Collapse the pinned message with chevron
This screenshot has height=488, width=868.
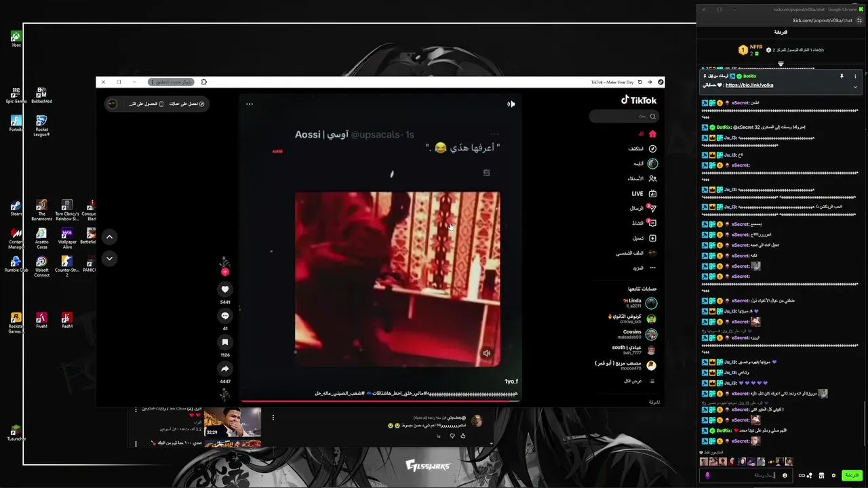(x=855, y=87)
